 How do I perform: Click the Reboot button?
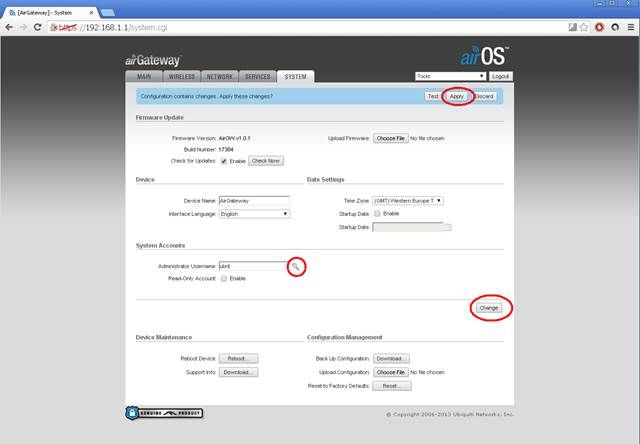click(x=238, y=358)
